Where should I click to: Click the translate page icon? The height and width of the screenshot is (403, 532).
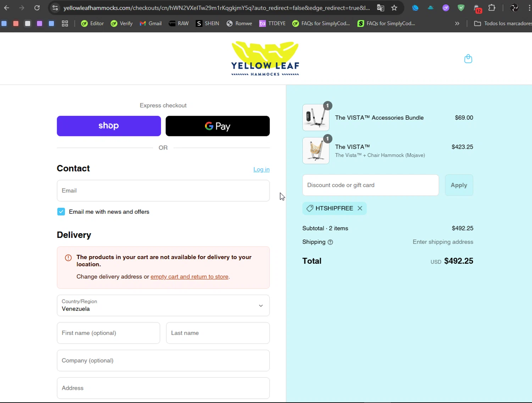[381, 8]
